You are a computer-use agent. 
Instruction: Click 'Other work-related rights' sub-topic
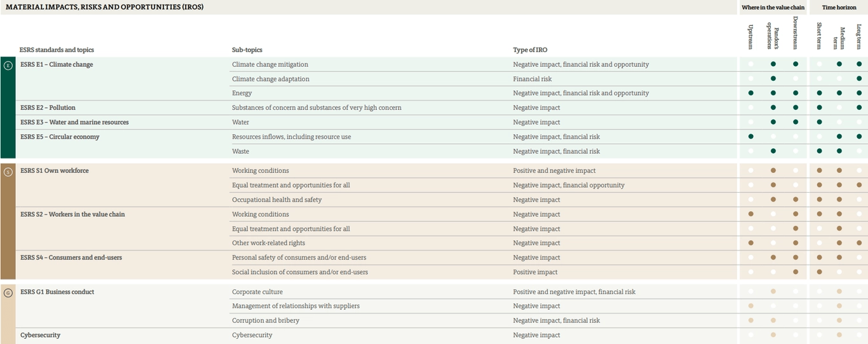[x=268, y=243]
